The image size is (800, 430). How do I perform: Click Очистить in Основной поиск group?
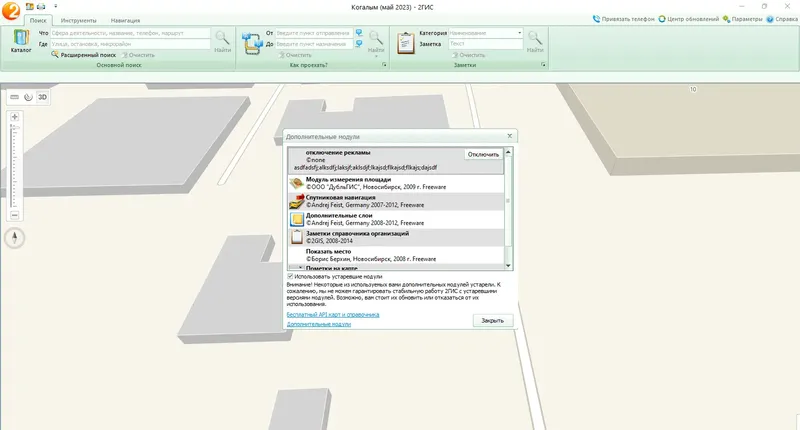coord(139,55)
